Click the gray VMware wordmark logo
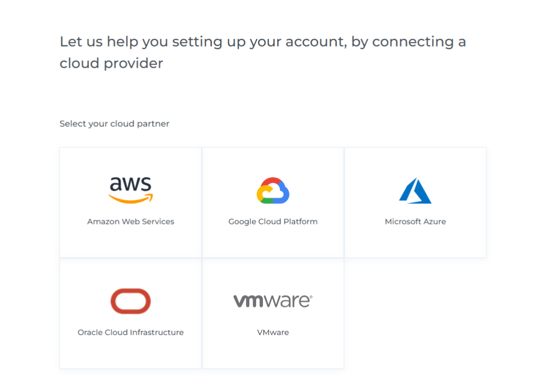This screenshot has height=392, width=536. tap(272, 301)
